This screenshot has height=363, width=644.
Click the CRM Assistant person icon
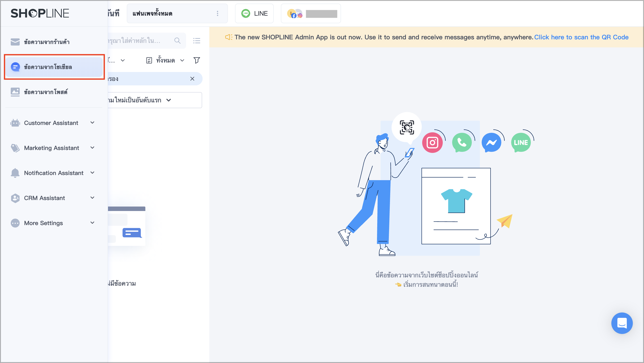[15, 198]
